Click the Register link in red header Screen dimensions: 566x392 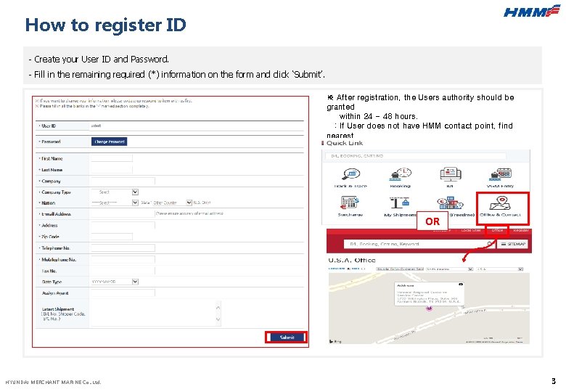pyautogui.click(x=521, y=230)
